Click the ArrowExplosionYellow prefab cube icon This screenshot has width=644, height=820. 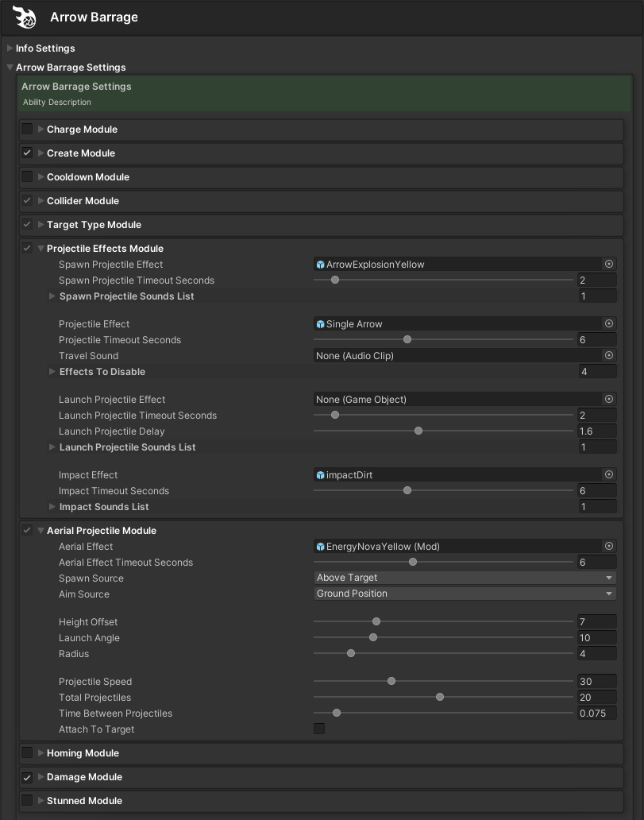click(x=321, y=265)
